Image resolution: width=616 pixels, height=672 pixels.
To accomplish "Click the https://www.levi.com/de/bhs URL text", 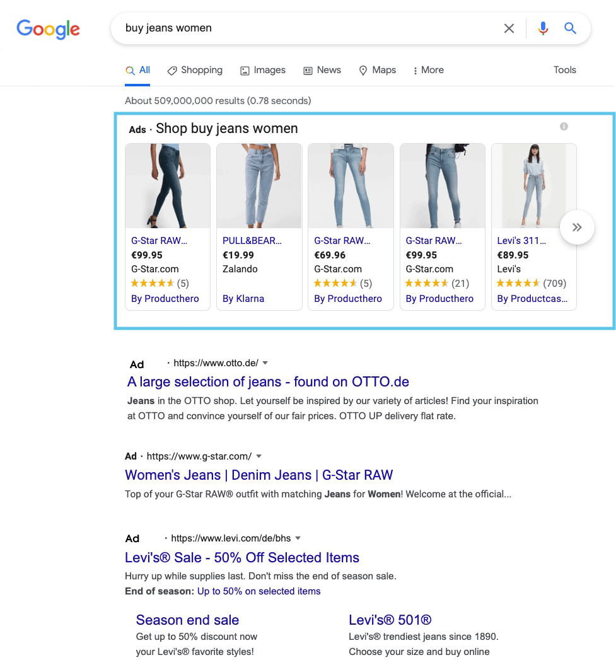I will coord(231,538).
